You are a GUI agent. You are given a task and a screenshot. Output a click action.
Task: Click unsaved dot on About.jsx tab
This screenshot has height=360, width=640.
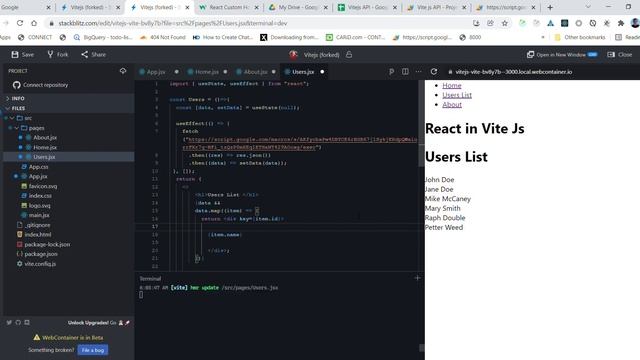click(273, 72)
